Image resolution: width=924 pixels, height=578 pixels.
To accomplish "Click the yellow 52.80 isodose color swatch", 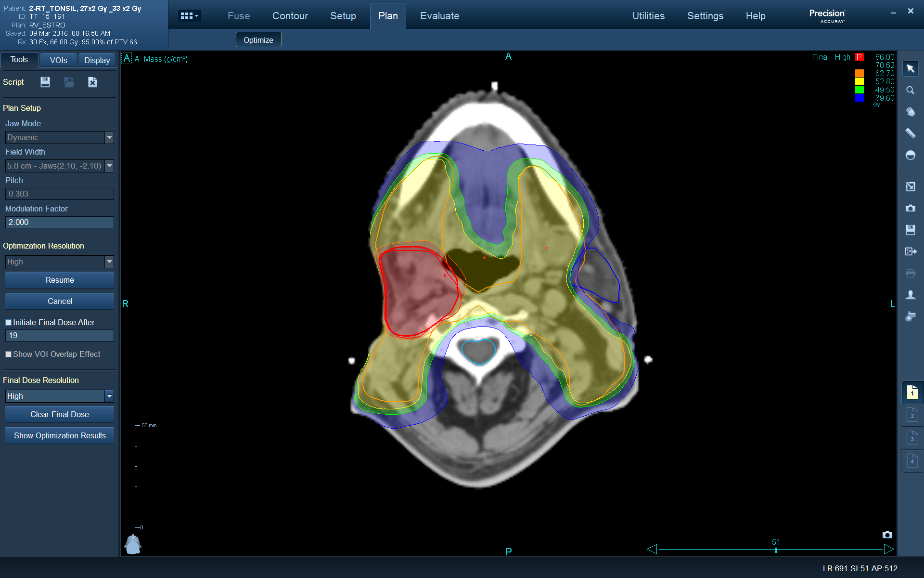I will (x=860, y=81).
